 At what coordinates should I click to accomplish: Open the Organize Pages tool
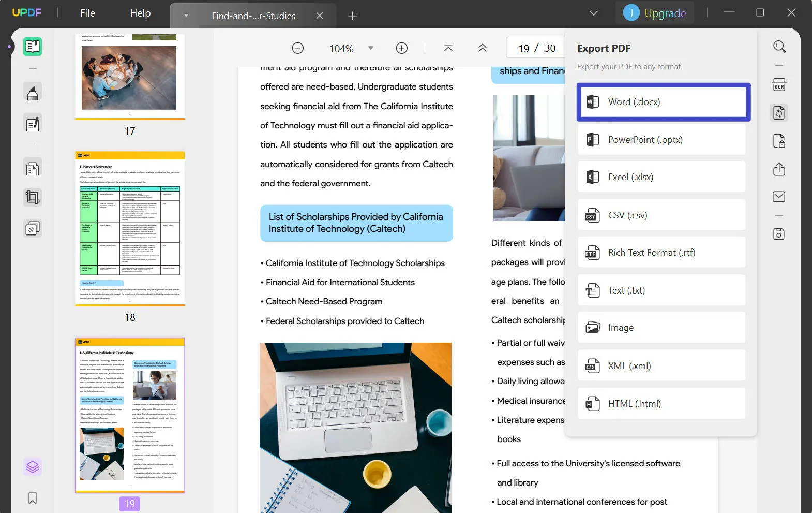click(33, 169)
